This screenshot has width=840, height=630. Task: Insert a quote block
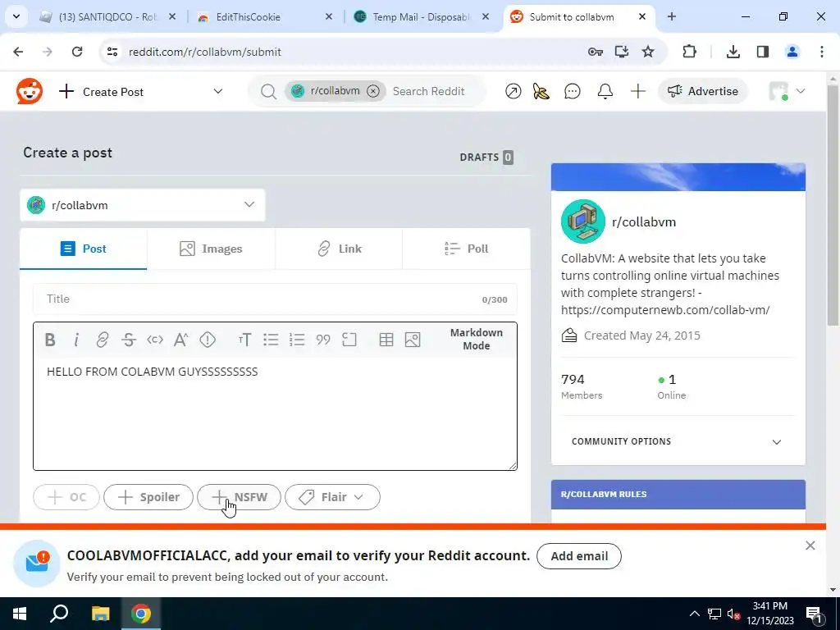click(323, 340)
